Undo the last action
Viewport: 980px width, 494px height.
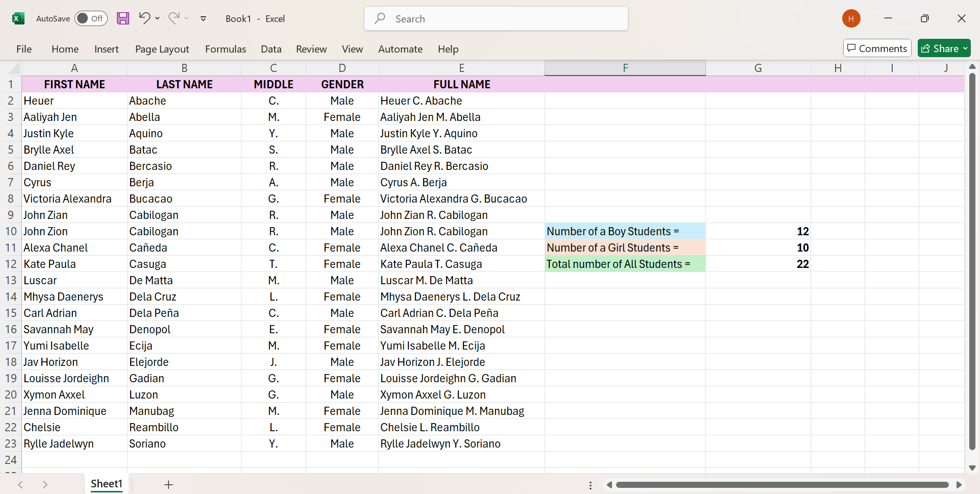click(x=144, y=18)
